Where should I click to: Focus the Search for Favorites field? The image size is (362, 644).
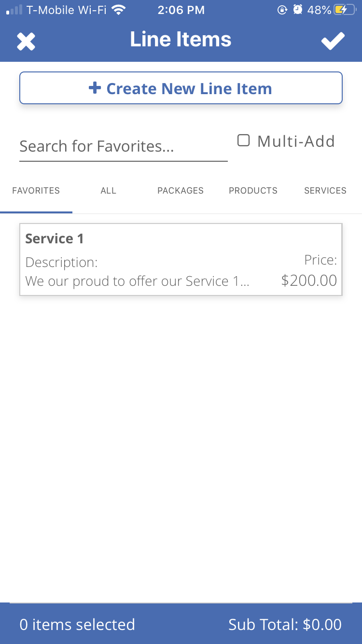123,146
